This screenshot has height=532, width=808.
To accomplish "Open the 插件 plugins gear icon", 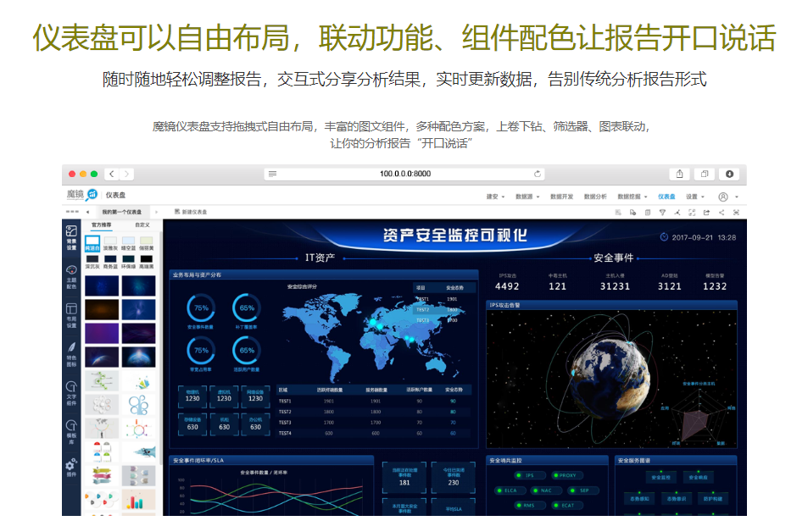I will [71, 467].
